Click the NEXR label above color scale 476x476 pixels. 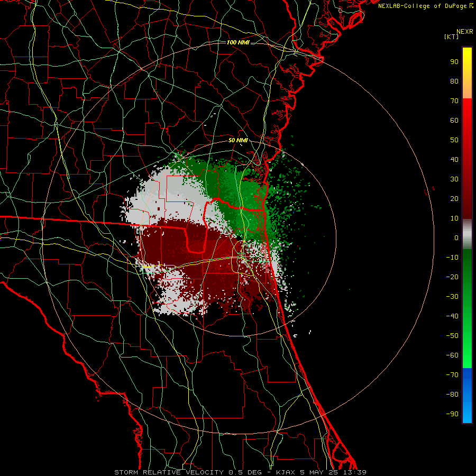[464, 32]
